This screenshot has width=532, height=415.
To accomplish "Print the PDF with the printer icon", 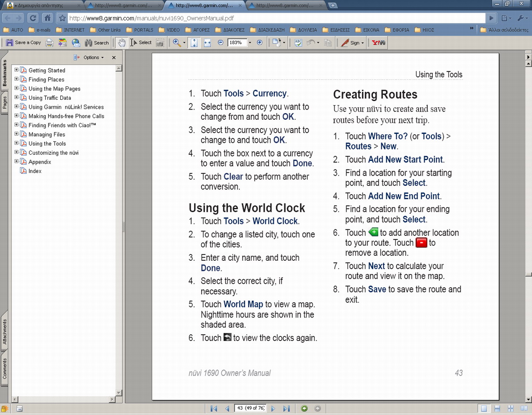I will pos(50,43).
